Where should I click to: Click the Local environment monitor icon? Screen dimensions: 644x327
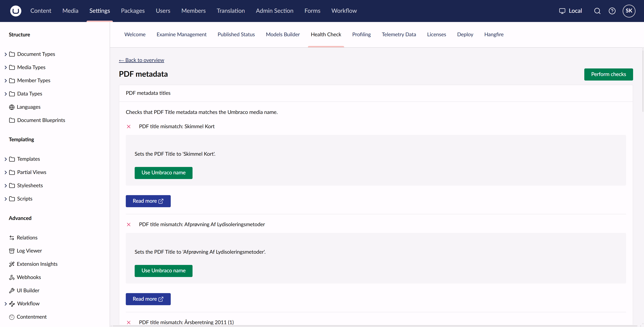pyautogui.click(x=562, y=11)
